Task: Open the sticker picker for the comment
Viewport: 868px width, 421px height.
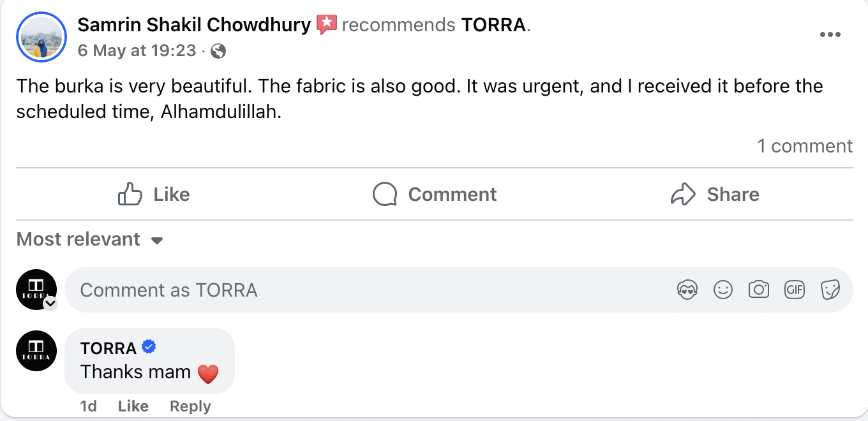Action: [x=830, y=290]
